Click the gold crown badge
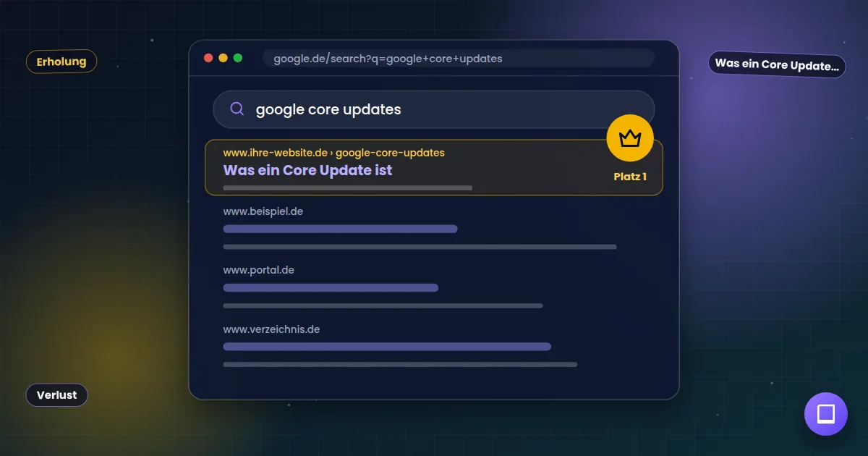 pos(630,138)
